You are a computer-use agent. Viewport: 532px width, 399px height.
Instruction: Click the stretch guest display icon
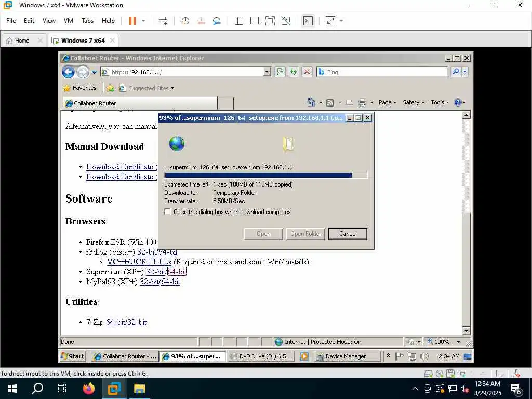coord(330,21)
